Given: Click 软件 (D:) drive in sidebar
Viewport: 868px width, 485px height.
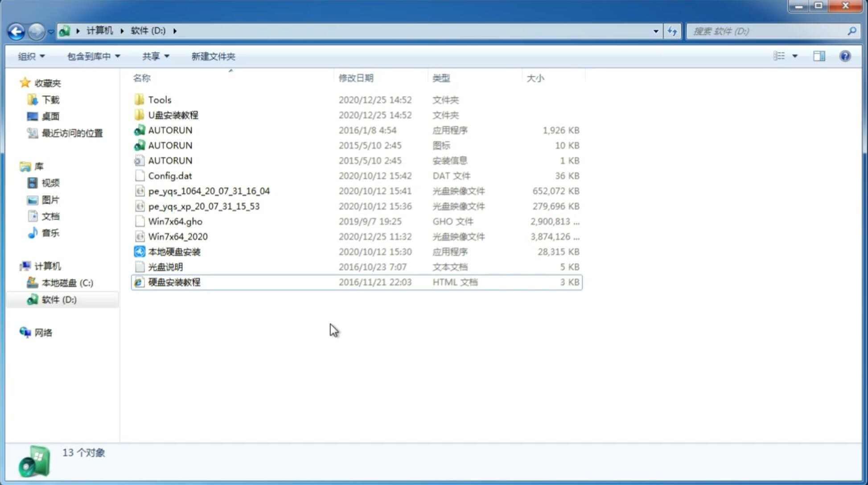Looking at the screenshot, I should click(x=58, y=300).
